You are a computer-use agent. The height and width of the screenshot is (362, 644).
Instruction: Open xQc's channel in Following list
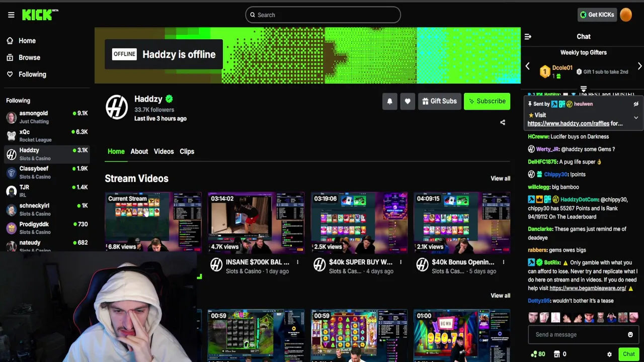pos(47,136)
